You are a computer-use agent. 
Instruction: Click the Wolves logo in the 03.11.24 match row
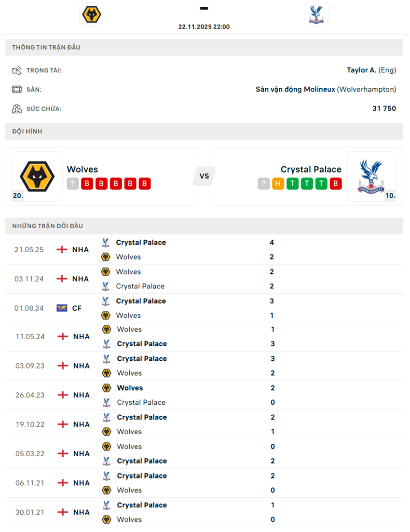[106, 272]
